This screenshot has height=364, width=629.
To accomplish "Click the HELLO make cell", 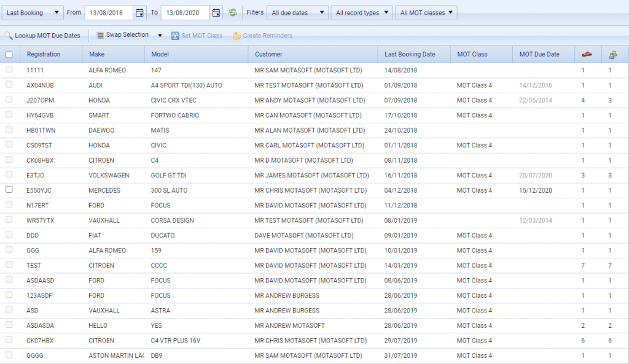I will 98,325.
